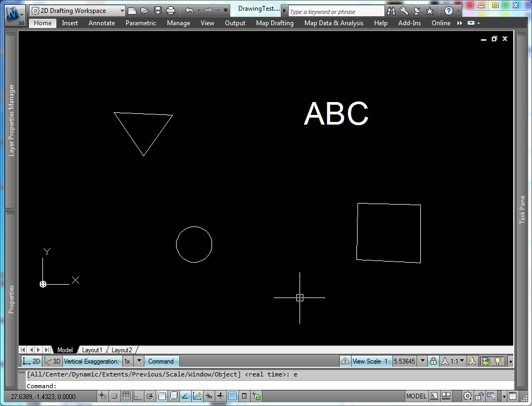The height and width of the screenshot is (406, 532).
Task: Click the Clean Screen icon at status bar end
Action: tap(513, 396)
